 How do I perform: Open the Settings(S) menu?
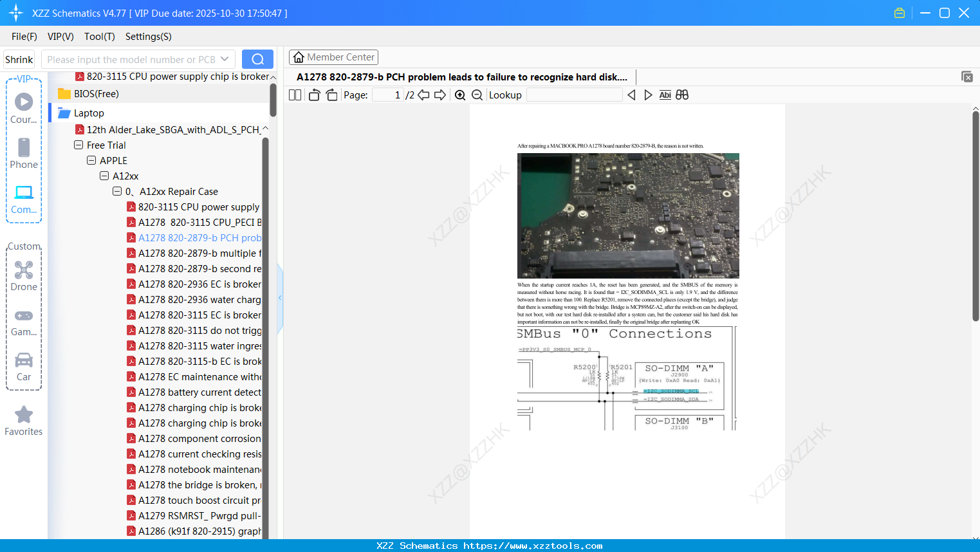(148, 37)
